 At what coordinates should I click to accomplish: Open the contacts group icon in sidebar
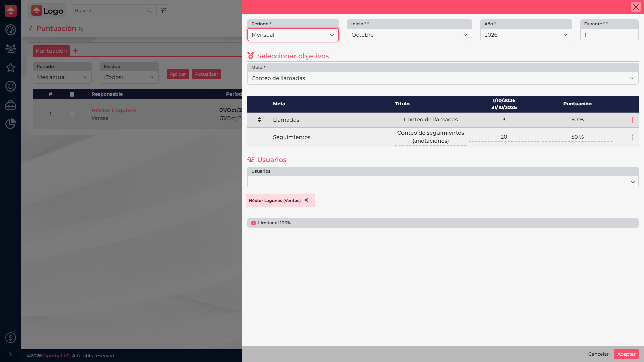click(11, 49)
